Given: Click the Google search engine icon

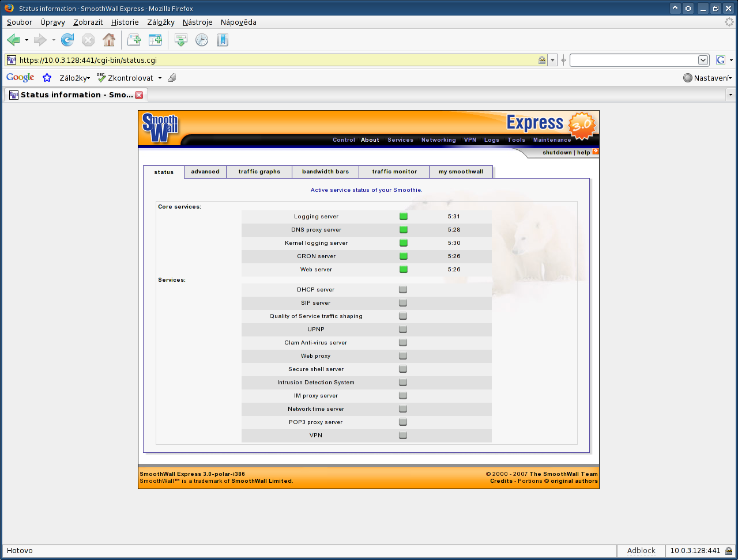Looking at the screenshot, I should (x=721, y=60).
